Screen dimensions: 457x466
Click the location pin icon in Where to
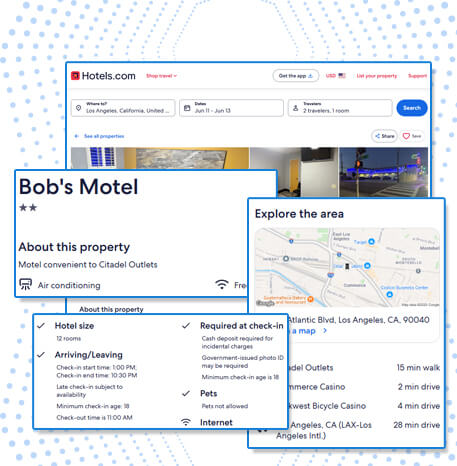pos(79,108)
